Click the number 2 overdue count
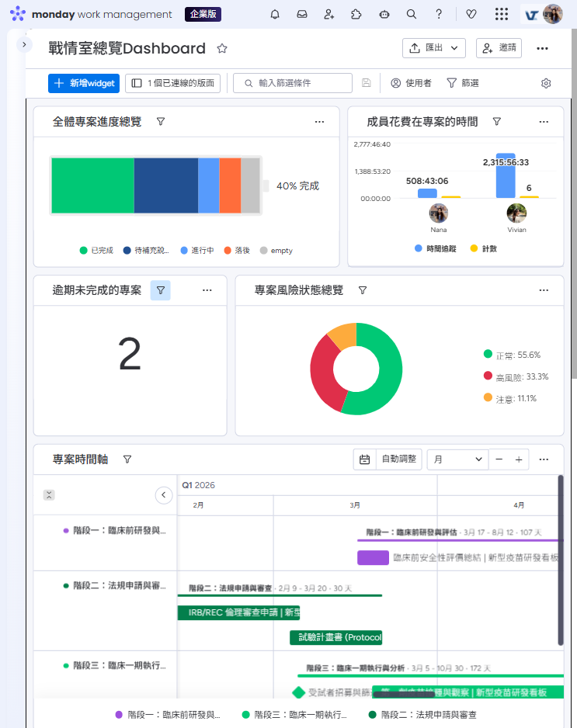Image resolution: width=577 pixels, height=728 pixels. (x=130, y=354)
